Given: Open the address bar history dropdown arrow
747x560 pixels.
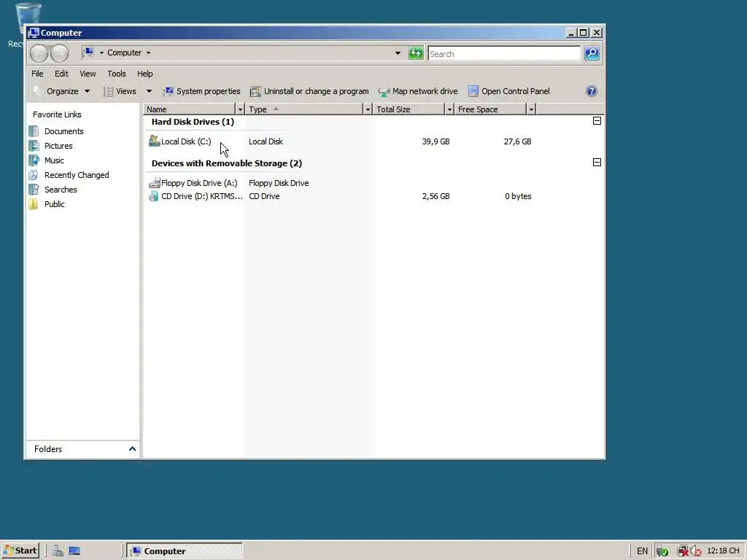Looking at the screenshot, I should [x=398, y=52].
